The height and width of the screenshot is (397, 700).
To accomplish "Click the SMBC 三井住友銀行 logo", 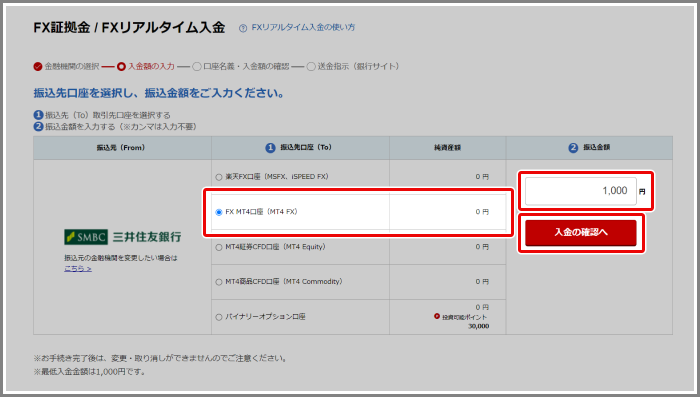I will (123, 237).
